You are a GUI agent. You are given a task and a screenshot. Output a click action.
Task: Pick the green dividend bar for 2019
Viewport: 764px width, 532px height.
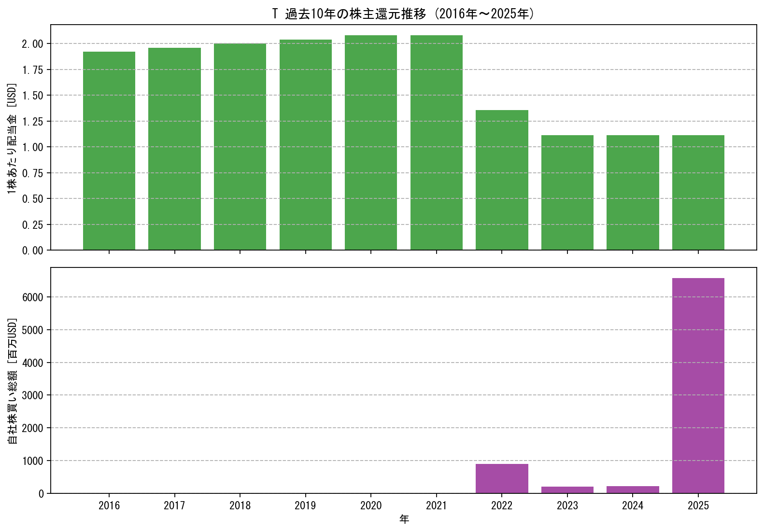tap(306, 145)
